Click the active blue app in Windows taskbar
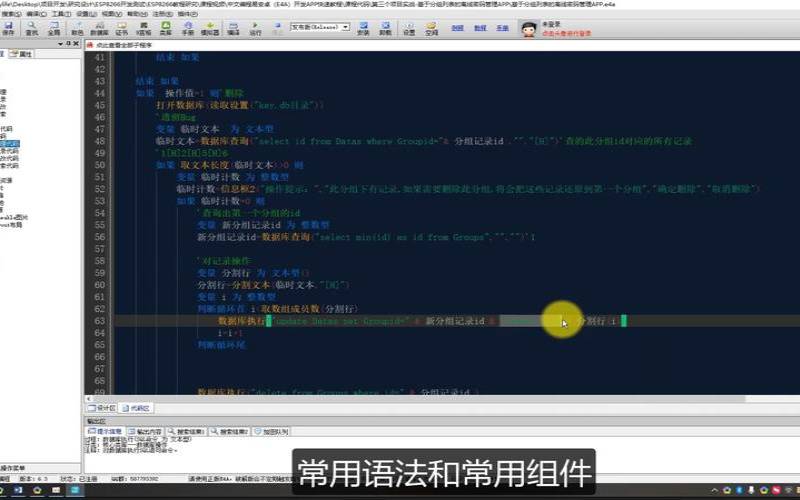The height and width of the screenshot is (500, 800). [75, 490]
